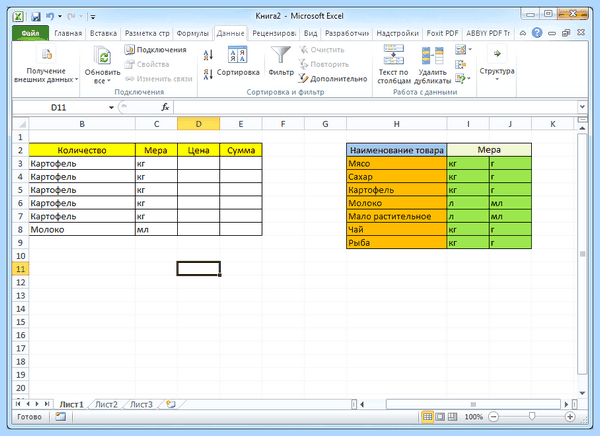The width and height of the screenshot is (600, 436).
Task: Click the zoom slider handle
Action: [x=532, y=416]
